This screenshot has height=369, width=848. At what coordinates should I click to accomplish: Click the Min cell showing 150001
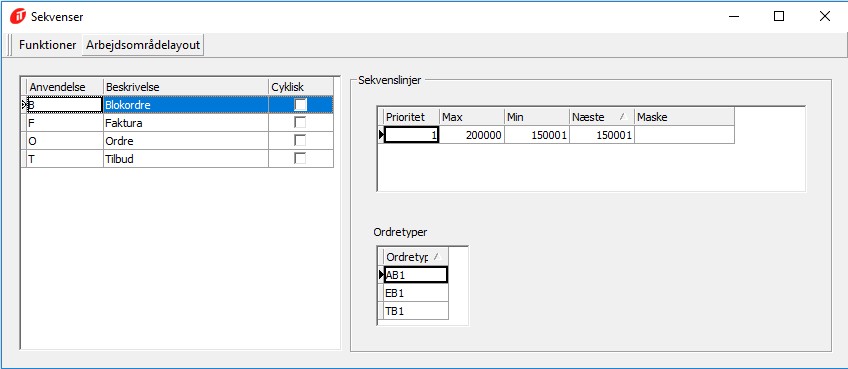(537, 135)
